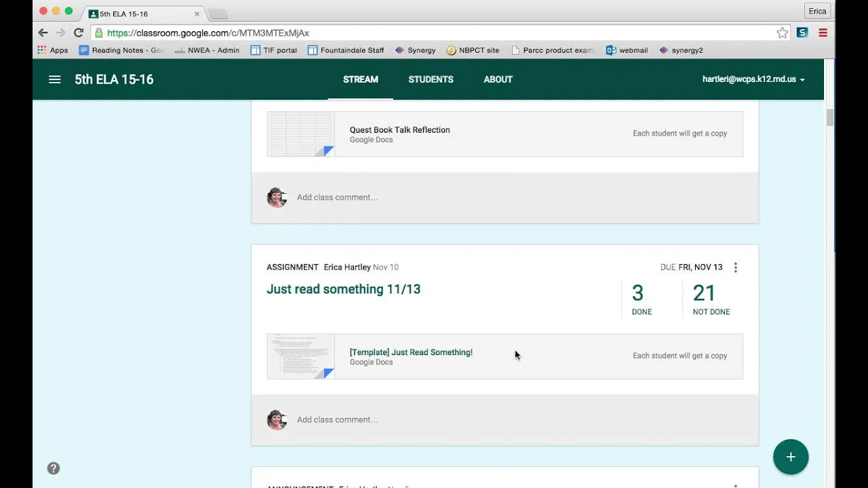Switch to the STREAM tab
Screen dimensions: 868x488
361,79
